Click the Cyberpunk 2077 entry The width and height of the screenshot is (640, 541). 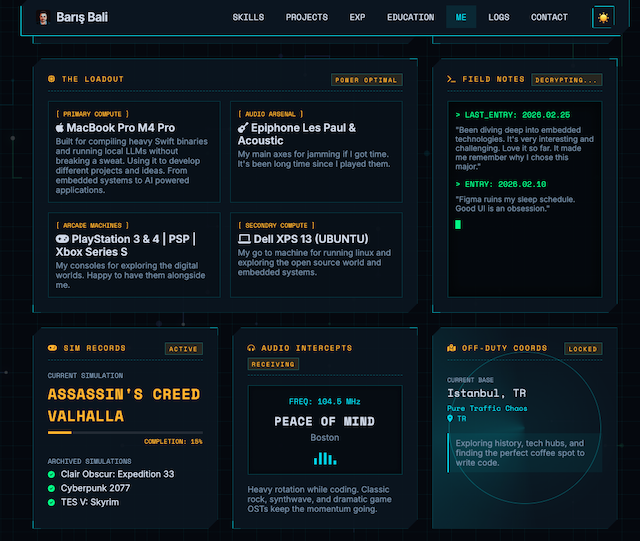[x=96, y=488]
